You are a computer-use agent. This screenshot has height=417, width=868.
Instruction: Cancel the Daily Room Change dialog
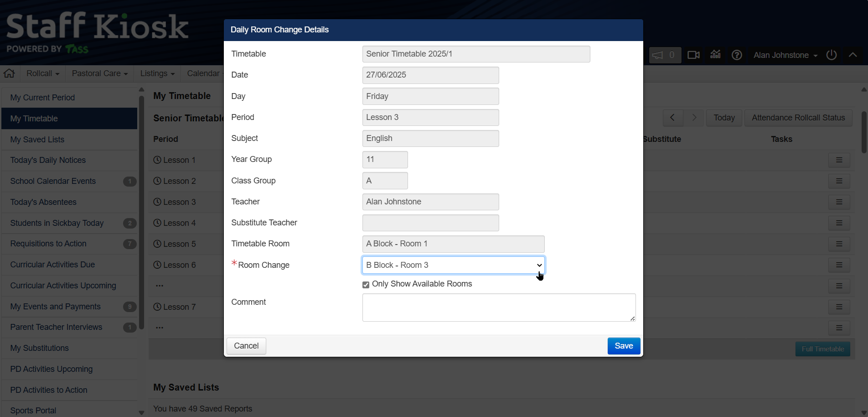coord(246,346)
